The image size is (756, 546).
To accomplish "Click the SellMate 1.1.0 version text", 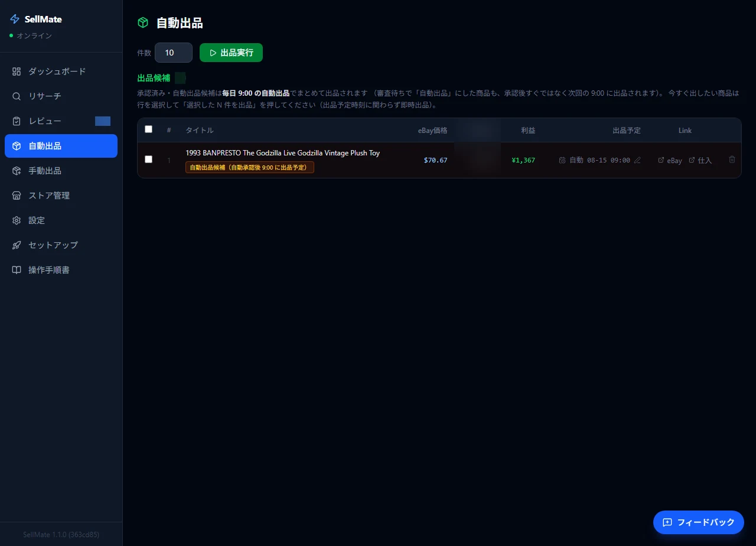I will point(61,534).
